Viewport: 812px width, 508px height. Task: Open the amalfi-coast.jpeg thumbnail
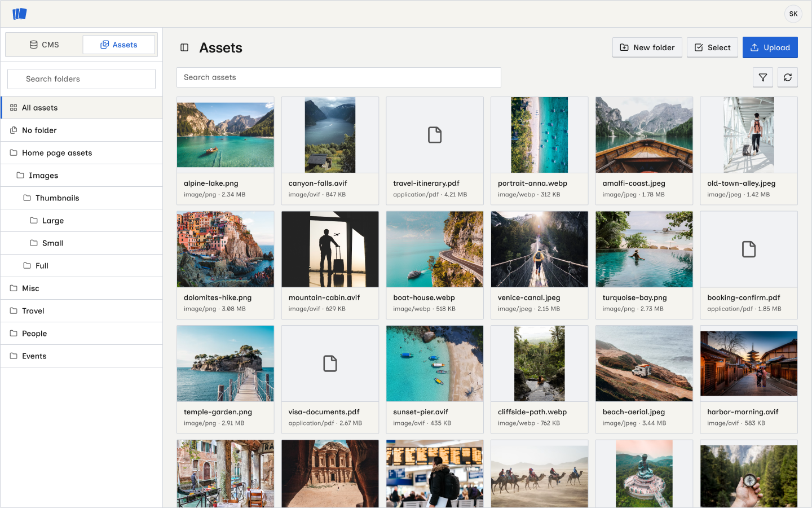644,135
